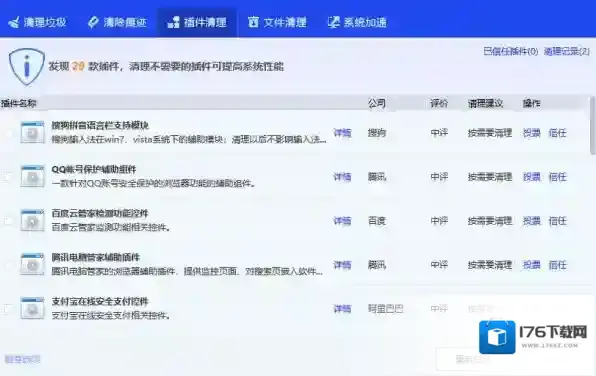Image resolution: width=596 pixels, height=376 pixels.
Task: Click the description 支付宝在线安全支付相关控件
Action: (x=111, y=315)
